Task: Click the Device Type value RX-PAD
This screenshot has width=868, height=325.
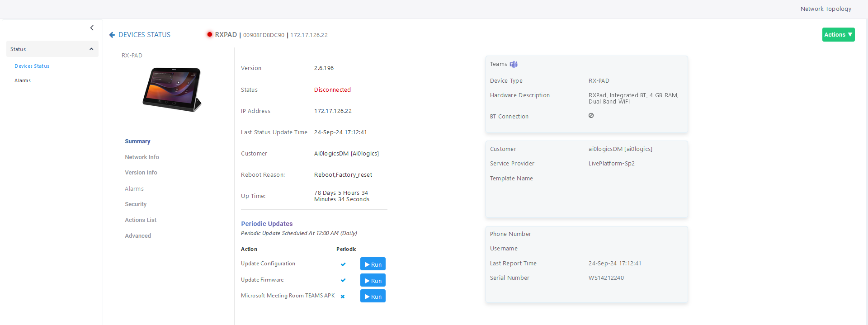Action: [x=599, y=81]
